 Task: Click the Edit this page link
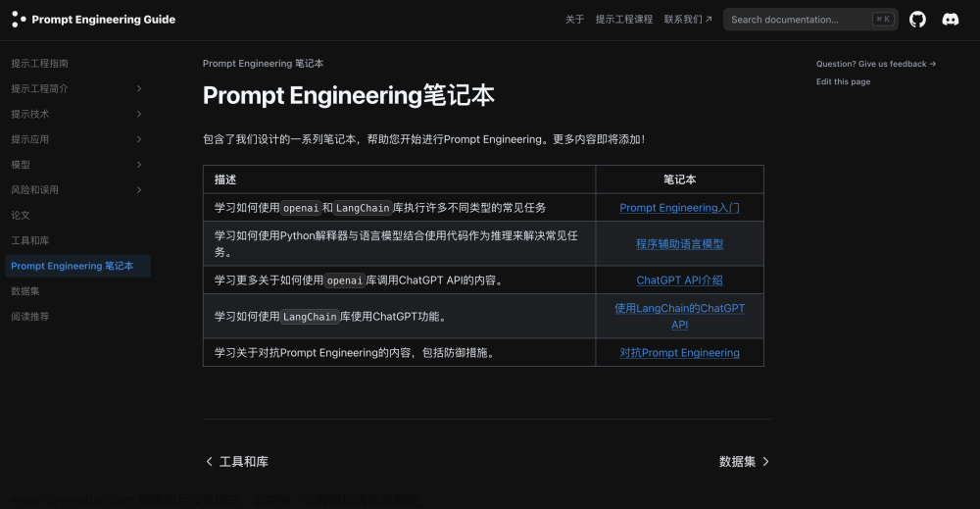[x=843, y=82]
